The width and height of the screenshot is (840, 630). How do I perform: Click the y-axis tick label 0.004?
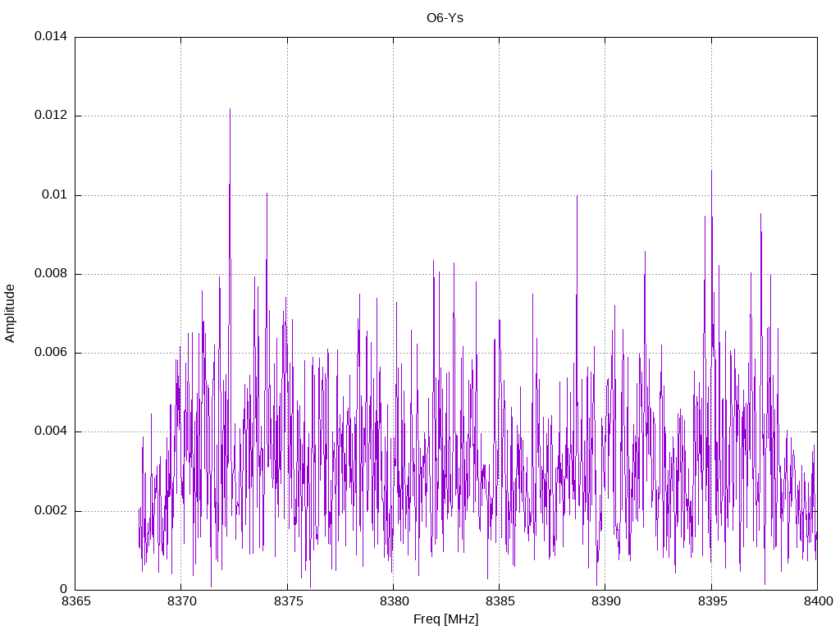pyautogui.click(x=51, y=431)
